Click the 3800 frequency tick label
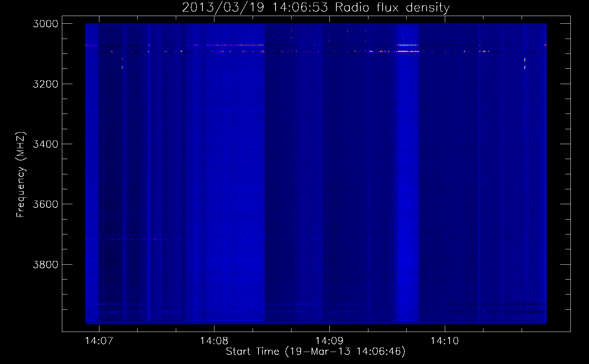Viewport: 589px width, 364px height. [x=46, y=265]
